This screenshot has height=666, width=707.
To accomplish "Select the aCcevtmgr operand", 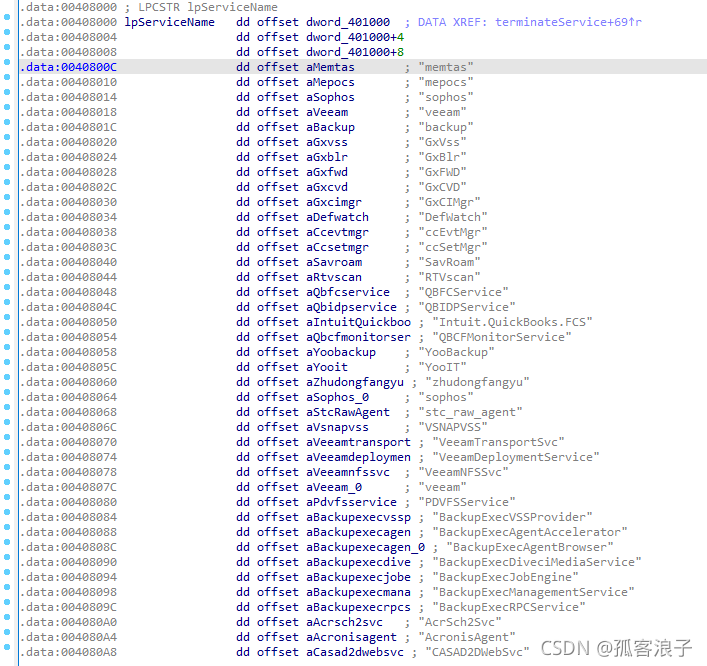I will [337, 232].
